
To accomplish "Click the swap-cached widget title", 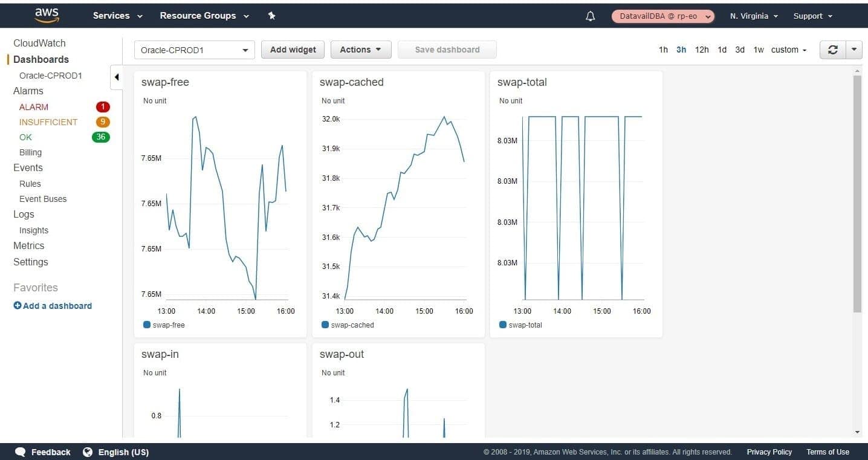I will point(352,82).
